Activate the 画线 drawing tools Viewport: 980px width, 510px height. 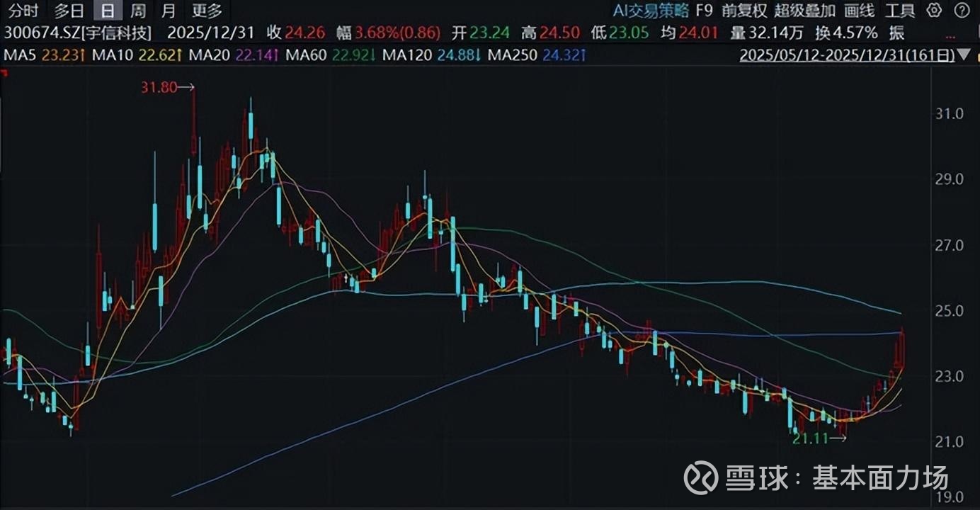coord(860,10)
